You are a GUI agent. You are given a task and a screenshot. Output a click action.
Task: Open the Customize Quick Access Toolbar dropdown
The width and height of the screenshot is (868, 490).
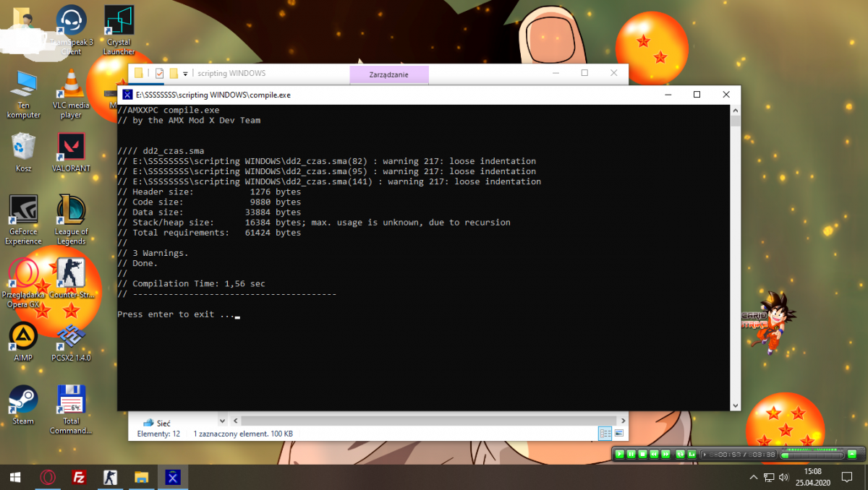(185, 74)
